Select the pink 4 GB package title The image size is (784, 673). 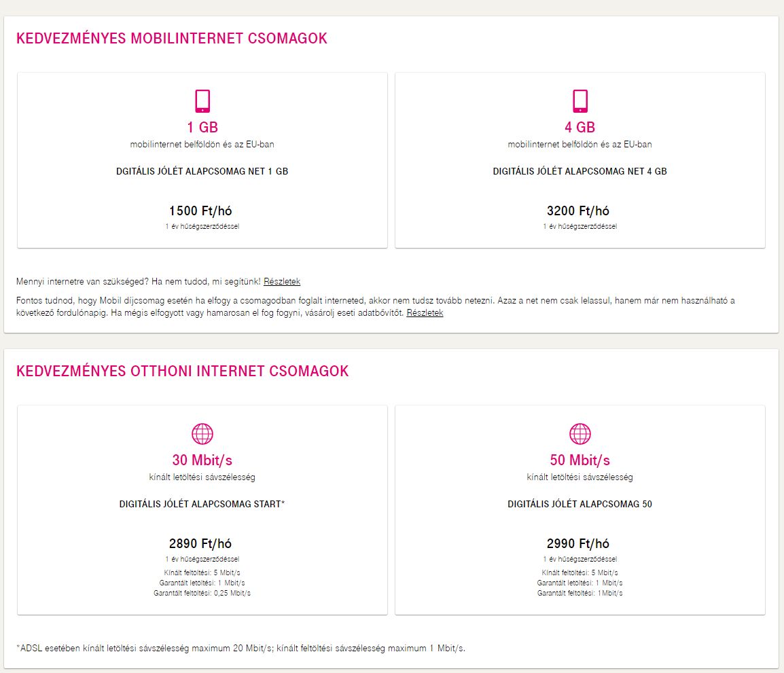pyautogui.click(x=580, y=128)
